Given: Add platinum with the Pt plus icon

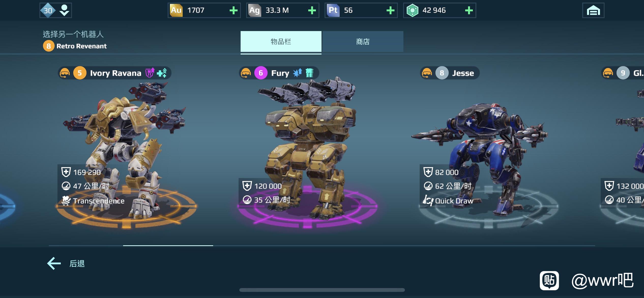Looking at the screenshot, I should click(x=390, y=10).
